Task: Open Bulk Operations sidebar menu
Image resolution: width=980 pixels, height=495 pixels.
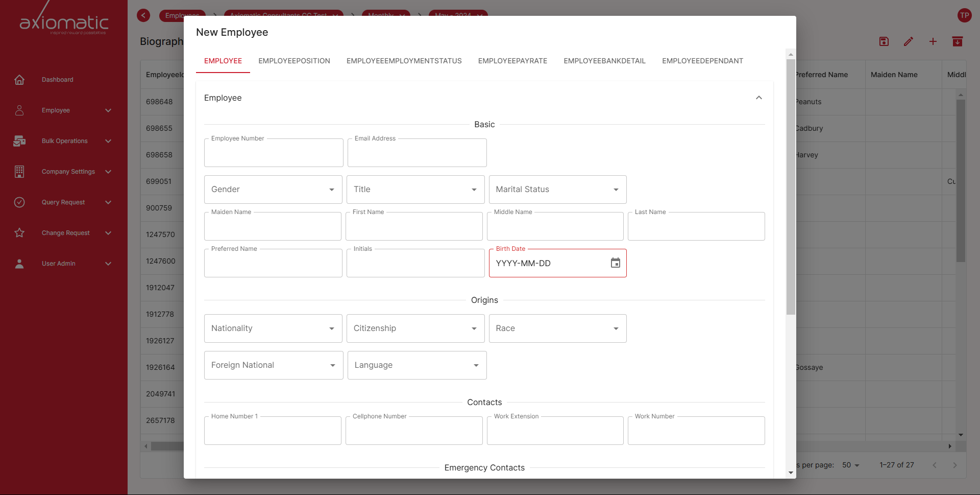Action: pos(65,141)
